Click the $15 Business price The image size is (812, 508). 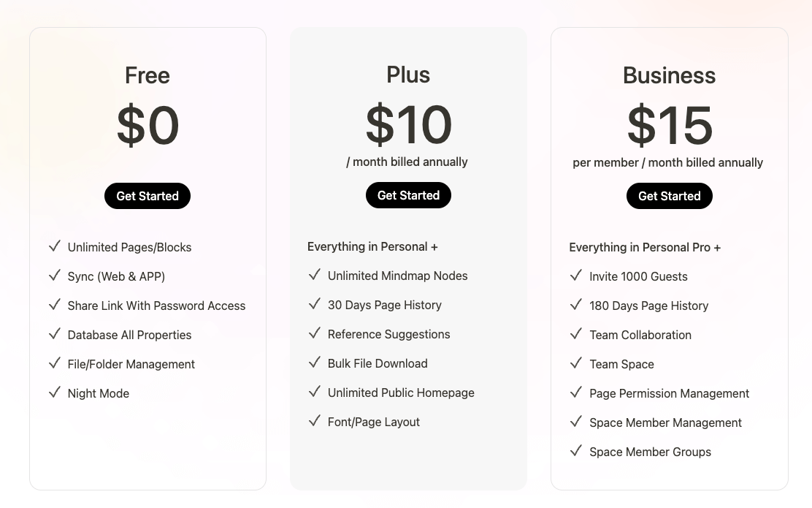click(670, 125)
